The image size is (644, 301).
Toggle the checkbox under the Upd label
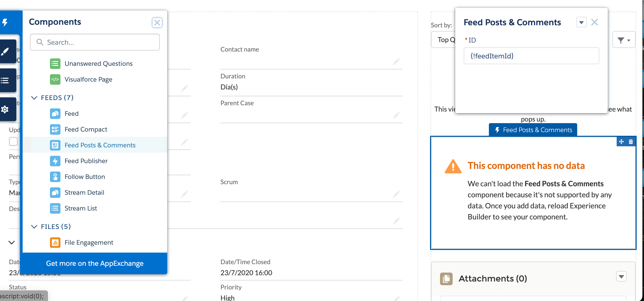pos(13,141)
